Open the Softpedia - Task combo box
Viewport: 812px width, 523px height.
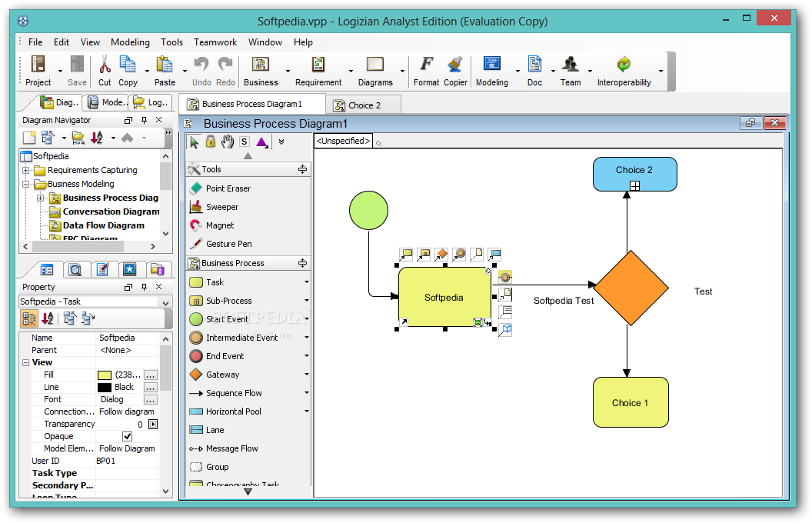pyautogui.click(x=95, y=302)
